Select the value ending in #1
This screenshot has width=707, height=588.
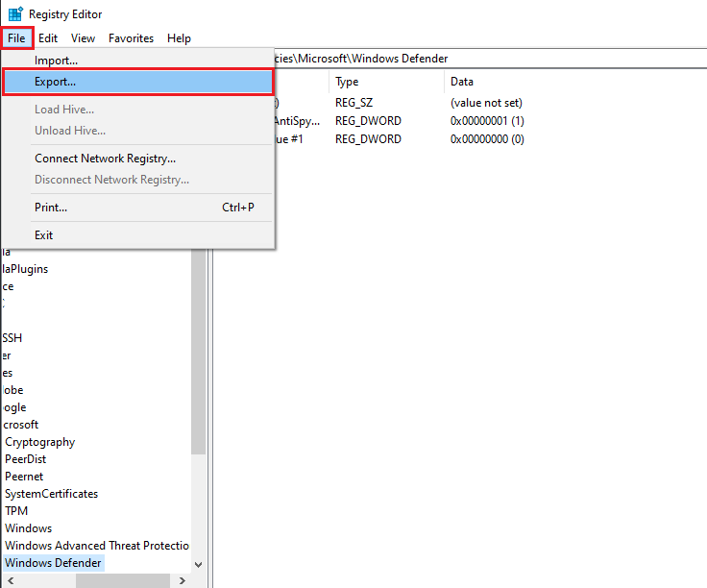point(289,139)
